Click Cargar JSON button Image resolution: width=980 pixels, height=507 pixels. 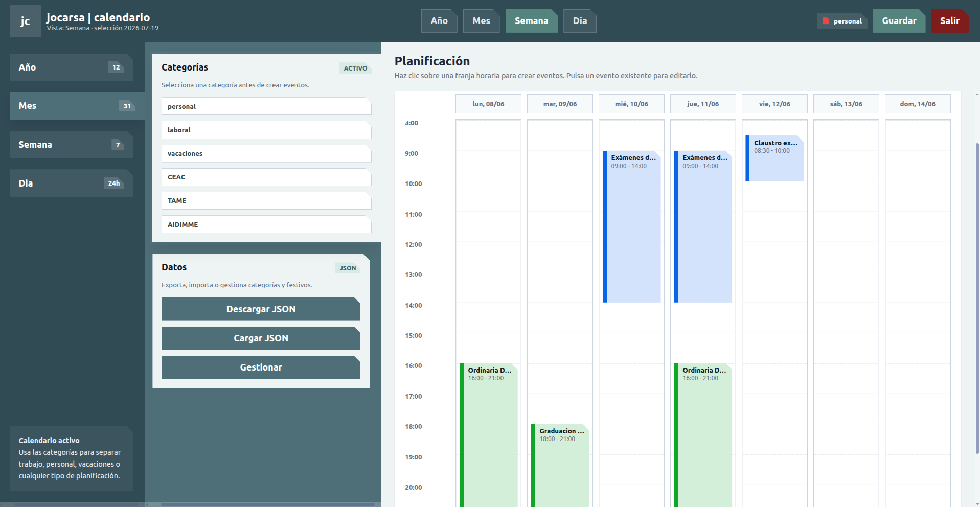tap(261, 338)
